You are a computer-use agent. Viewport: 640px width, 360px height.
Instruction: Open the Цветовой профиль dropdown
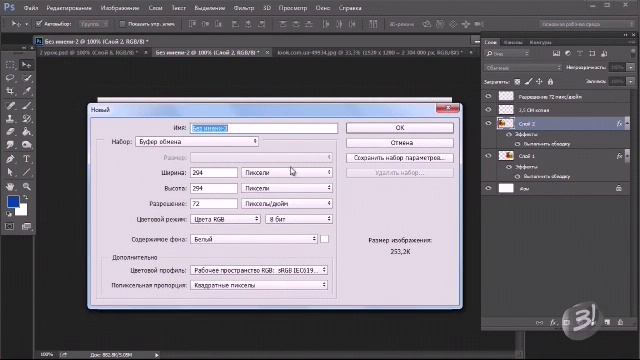pyautogui.click(x=259, y=270)
